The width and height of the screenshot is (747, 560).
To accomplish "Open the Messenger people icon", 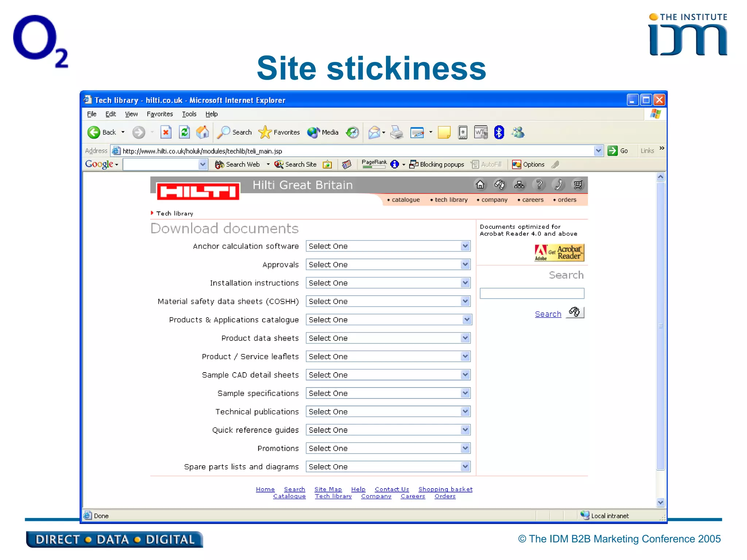I will (518, 132).
